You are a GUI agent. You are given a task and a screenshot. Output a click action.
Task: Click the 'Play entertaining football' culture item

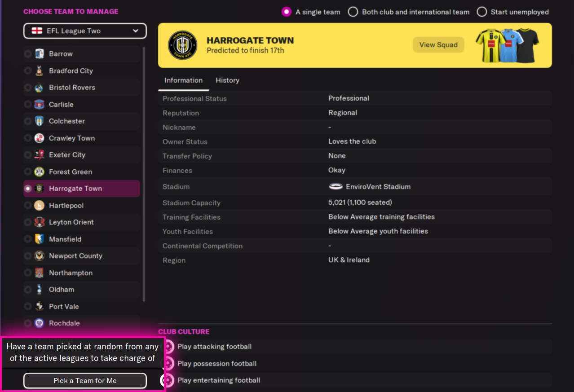[x=219, y=380]
